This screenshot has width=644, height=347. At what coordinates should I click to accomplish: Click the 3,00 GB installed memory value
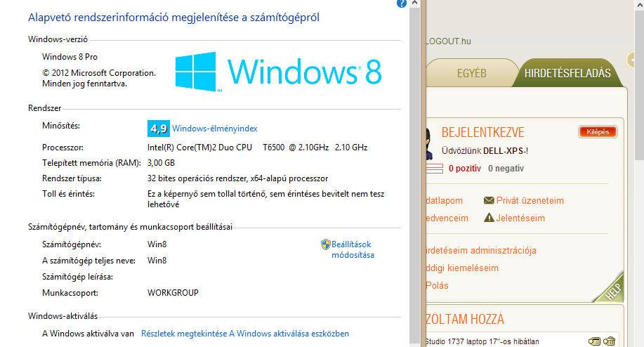(161, 163)
